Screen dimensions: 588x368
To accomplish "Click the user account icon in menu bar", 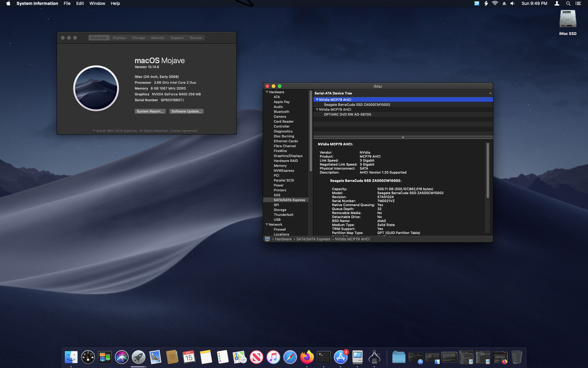I will click(x=557, y=3).
